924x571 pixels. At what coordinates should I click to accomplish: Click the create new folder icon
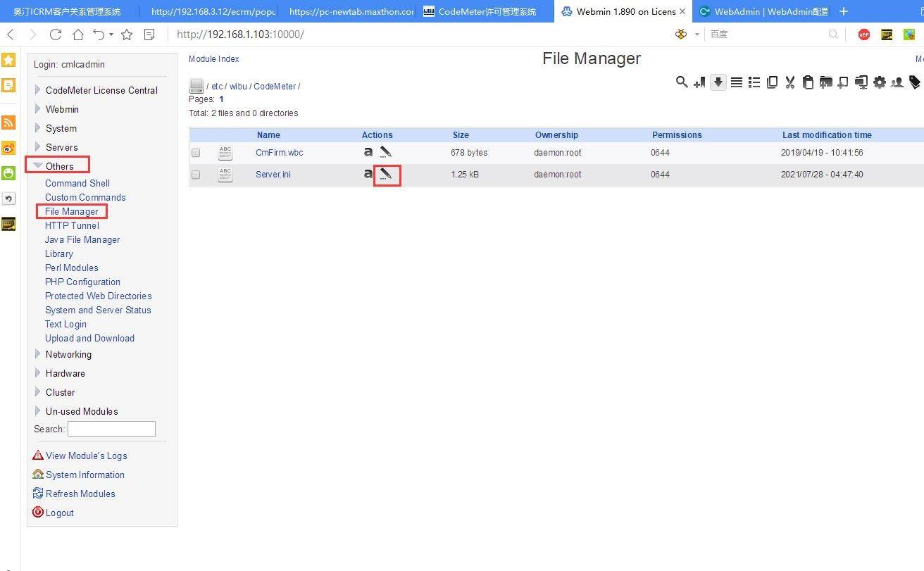point(825,82)
